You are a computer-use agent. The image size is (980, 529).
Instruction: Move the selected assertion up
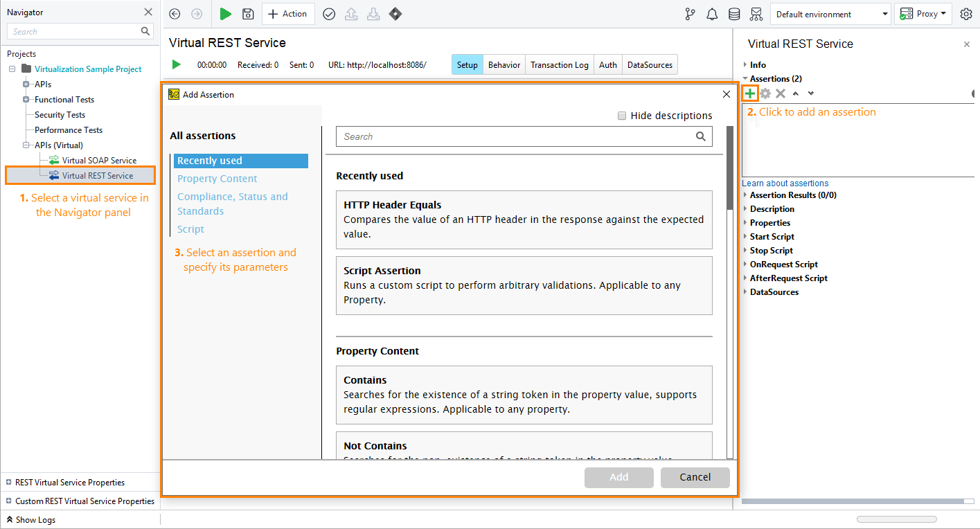coord(795,92)
